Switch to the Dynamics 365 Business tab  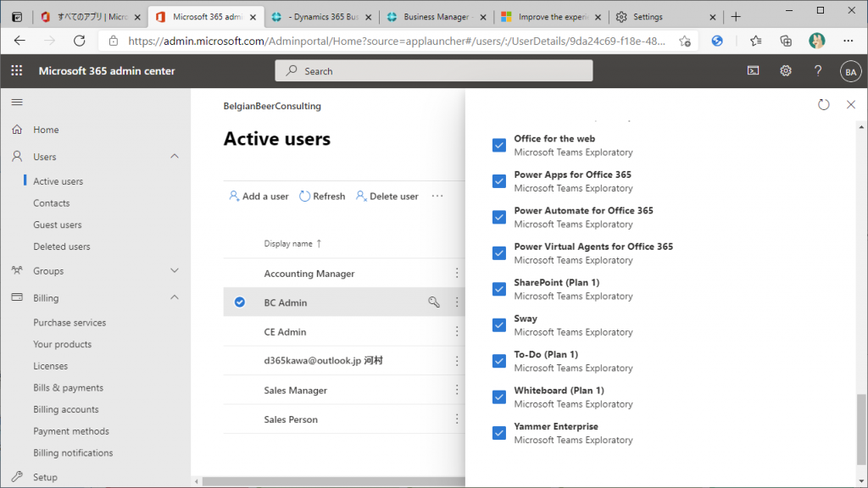[322, 17]
